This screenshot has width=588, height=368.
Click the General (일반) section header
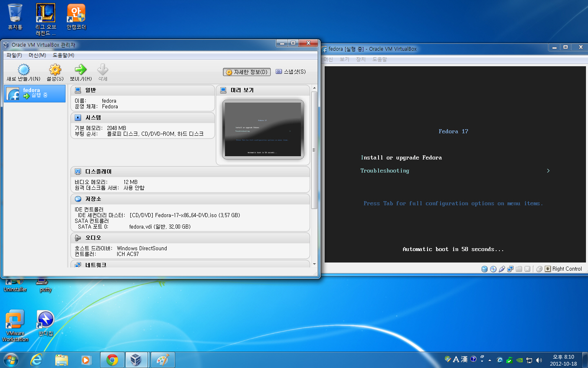[143, 90]
